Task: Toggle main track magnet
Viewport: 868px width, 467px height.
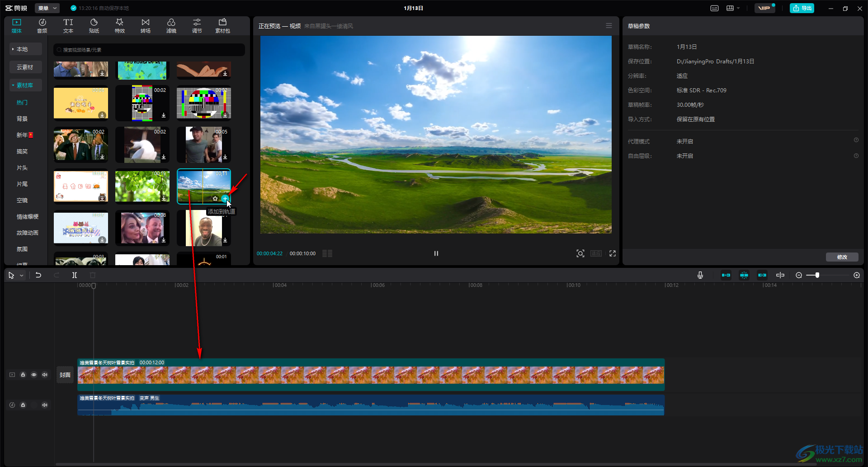Action: pyautogui.click(x=726, y=275)
